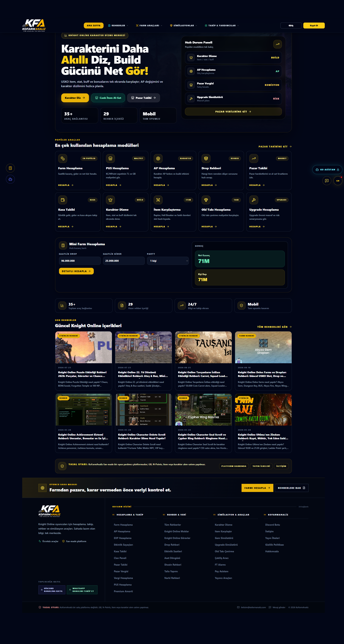Click the round GB floating button
This screenshot has height=644, width=344.
(x=338, y=181)
